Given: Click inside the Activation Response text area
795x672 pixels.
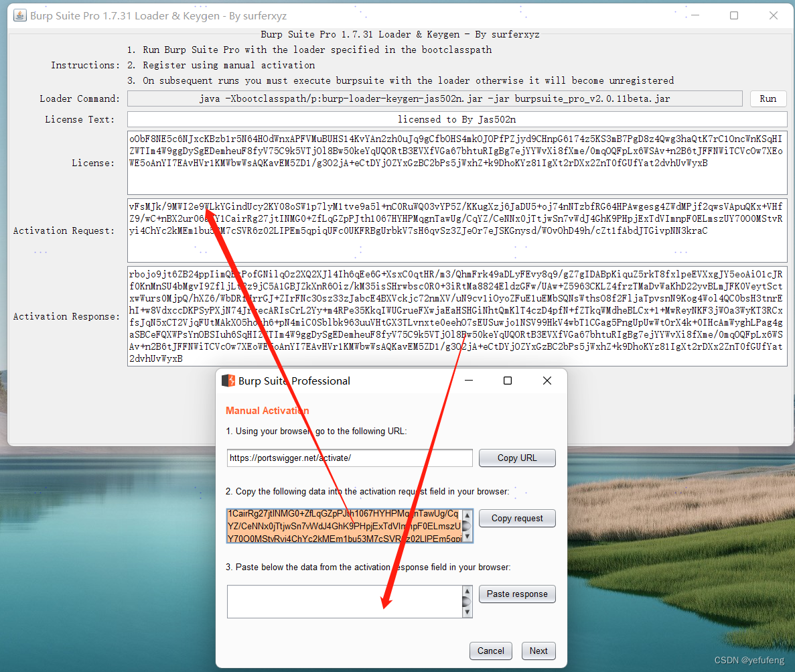Looking at the screenshot, I should 457,316.
